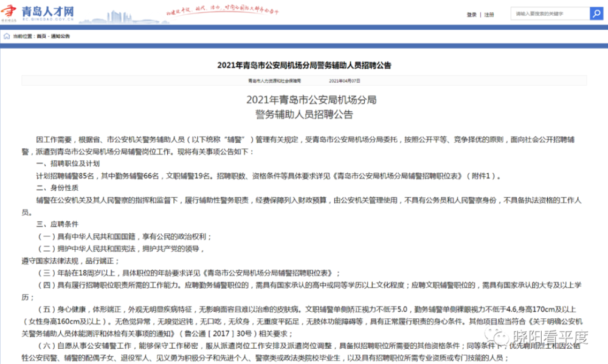This screenshot has height=364, width=608.
Task: Click the intro paragraph starting 因工作需要
Action: 298,146
